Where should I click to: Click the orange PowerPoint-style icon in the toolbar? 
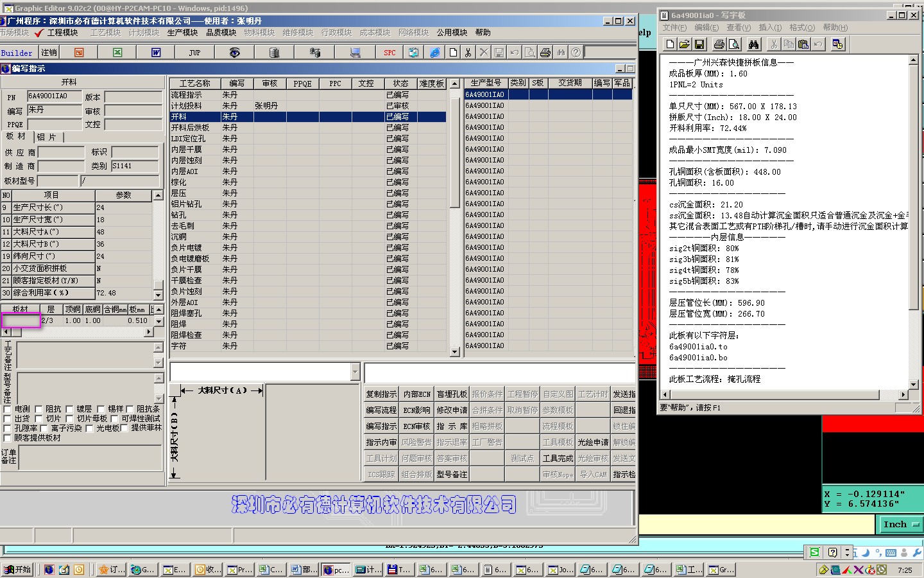pos(79,53)
